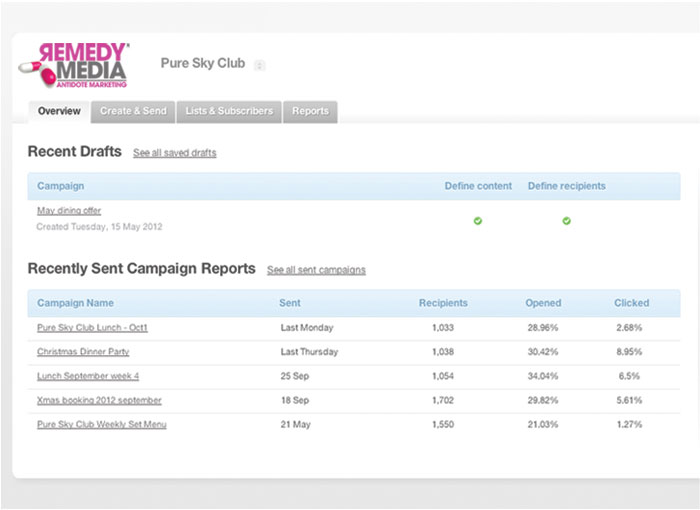Image resolution: width=700 pixels, height=510 pixels.
Task: Click the Campaign header in Recent Drafts
Action: click(60, 186)
